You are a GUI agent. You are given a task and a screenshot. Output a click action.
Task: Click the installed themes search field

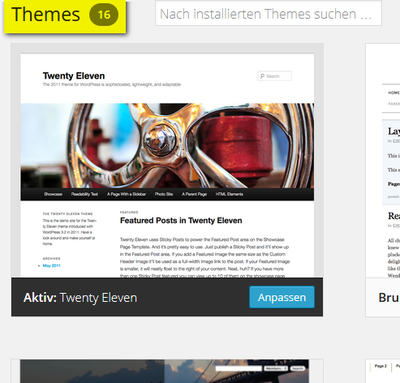pos(268,13)
